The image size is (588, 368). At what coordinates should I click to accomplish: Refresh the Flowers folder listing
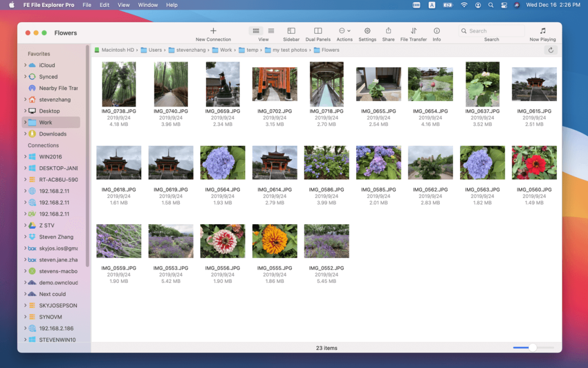(x=551, y=50)
